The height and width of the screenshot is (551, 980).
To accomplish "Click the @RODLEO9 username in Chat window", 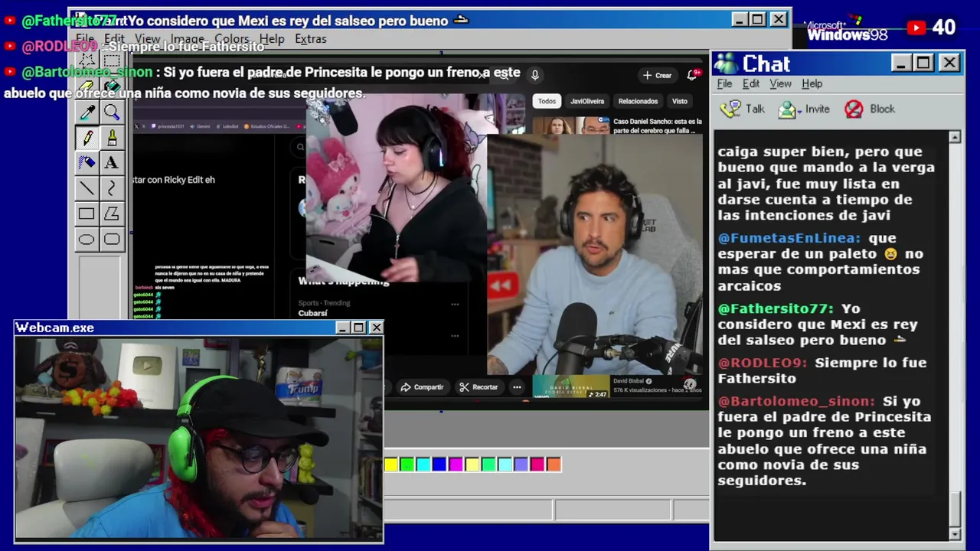I will point(763,363).
